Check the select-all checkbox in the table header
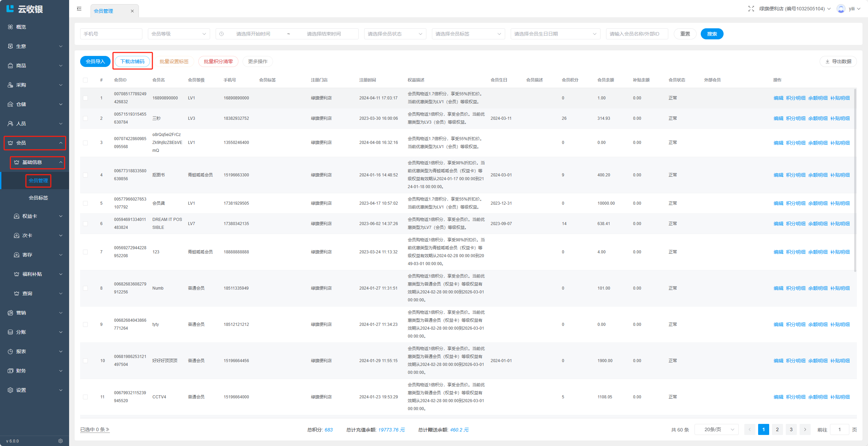868x446 pixels. click(x=85, y=80)
